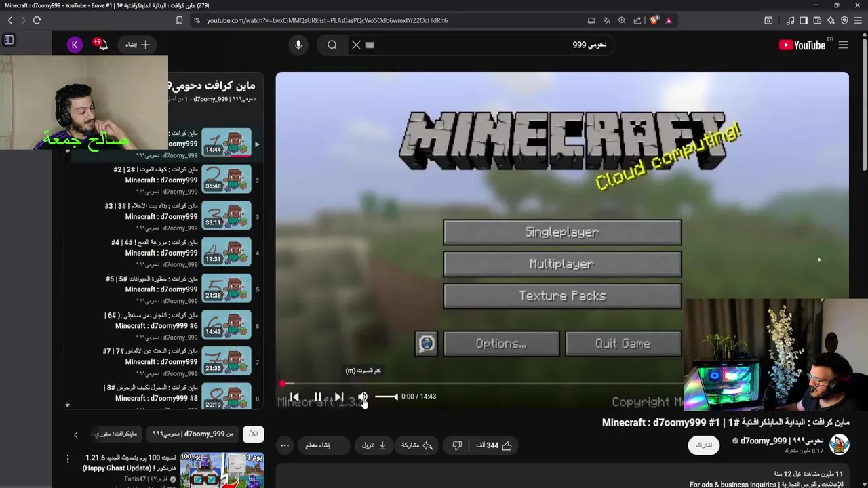
Task: Skip to next video in playlist
Action: (339, 397)
